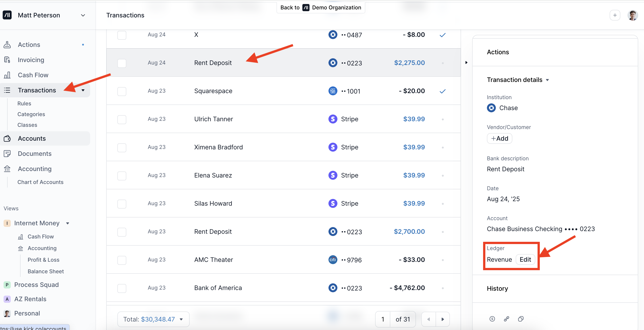Screen dimensions: 644x330
Task: Add a Vendor/Customer with the Add button
Action: (x=499, y=138)
